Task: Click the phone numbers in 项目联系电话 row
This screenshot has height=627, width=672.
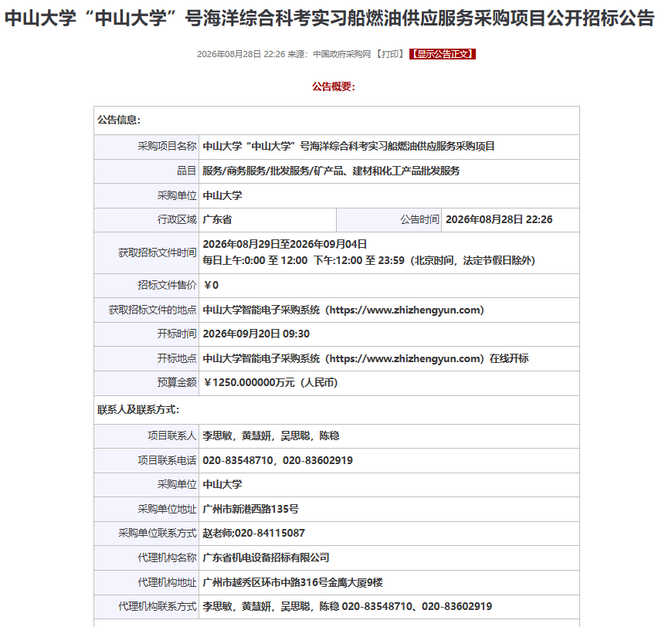Action: pyautogui.click(x=277, y=461)
